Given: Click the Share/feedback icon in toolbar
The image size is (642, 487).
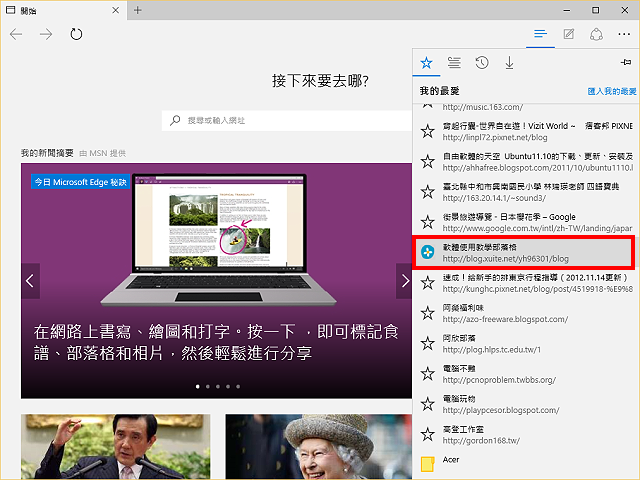Looking at the screenshot, I should pos(596,34).
